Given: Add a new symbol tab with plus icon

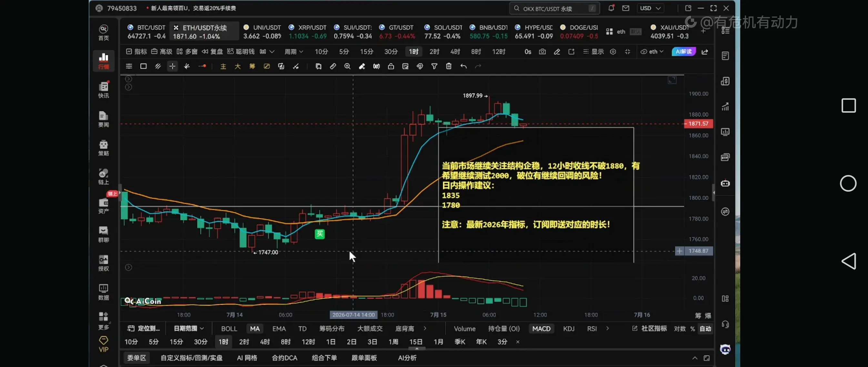Looking at the screenshot, I should pyautogui.click(x=703, y=31).
